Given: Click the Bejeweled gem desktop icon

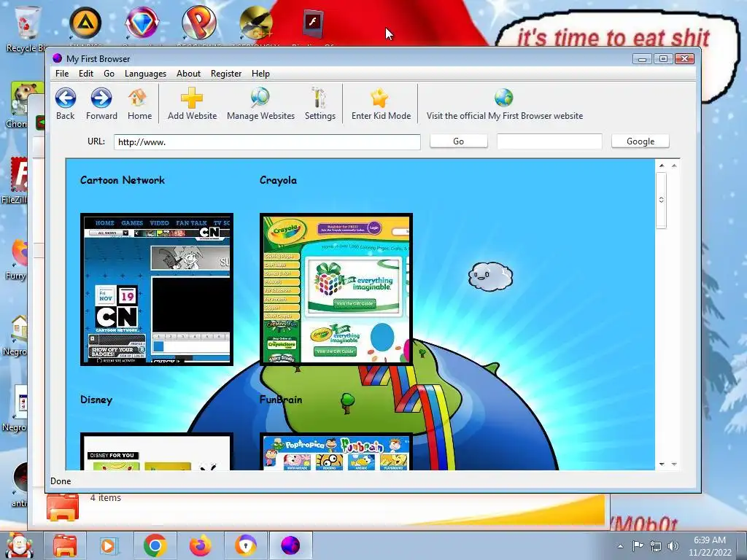Looking at the screenshot, I should tap(142, 23).
